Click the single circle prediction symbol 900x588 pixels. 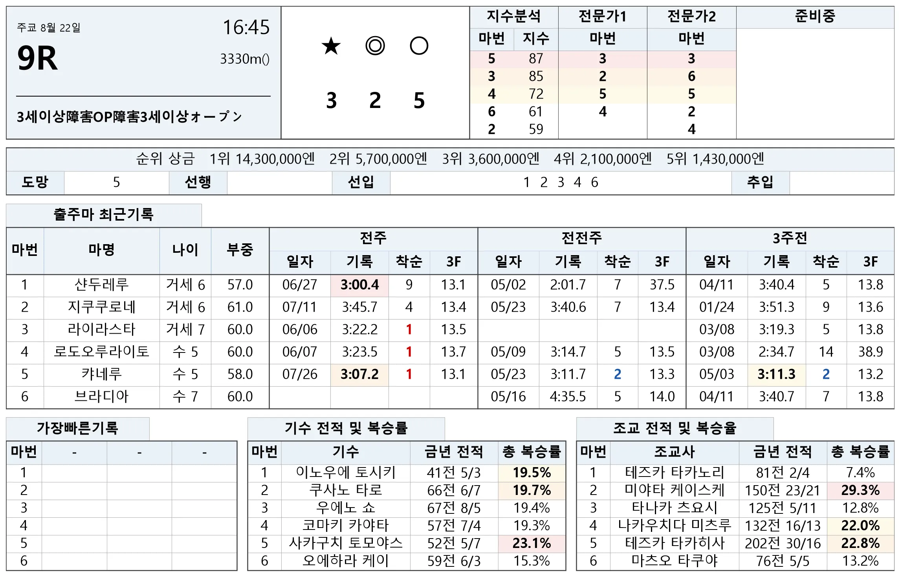pos(419,46)
